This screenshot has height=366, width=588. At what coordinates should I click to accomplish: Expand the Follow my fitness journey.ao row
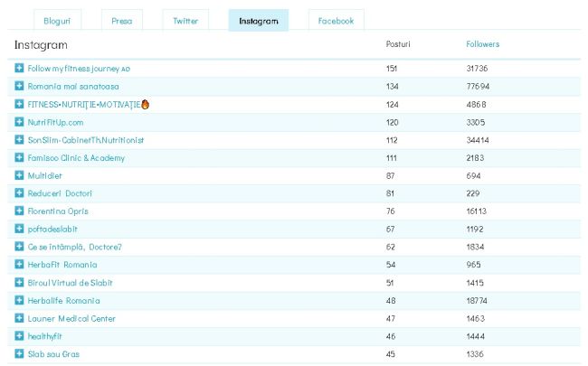(x=20, y=69)
